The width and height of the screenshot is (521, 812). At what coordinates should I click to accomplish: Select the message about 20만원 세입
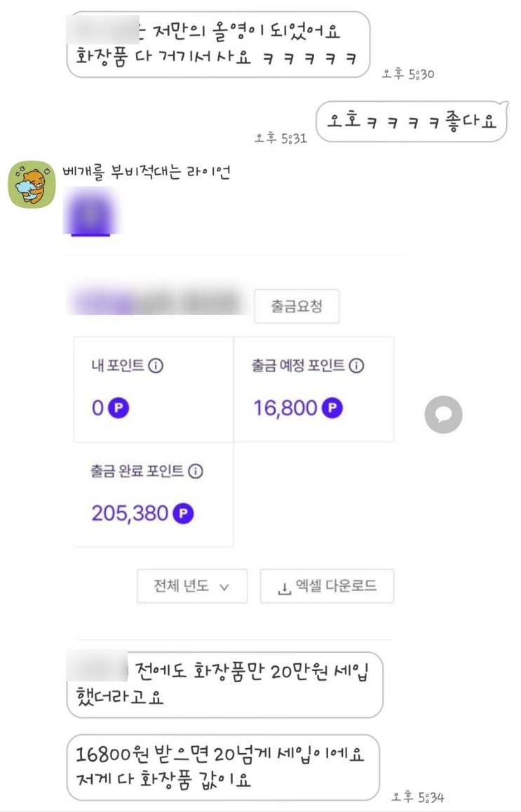(224, 684)
